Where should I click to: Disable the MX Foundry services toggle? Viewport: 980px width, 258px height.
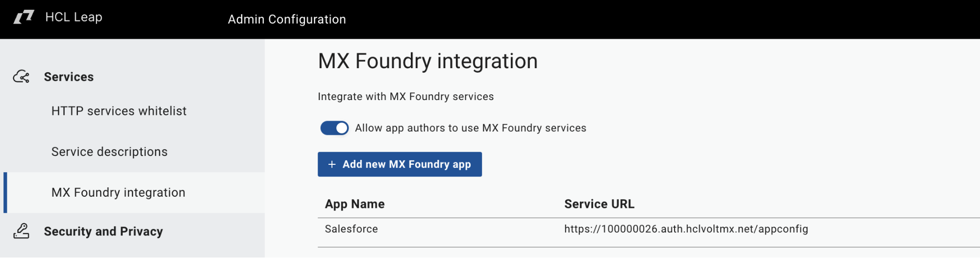click(x=334, y=128)
